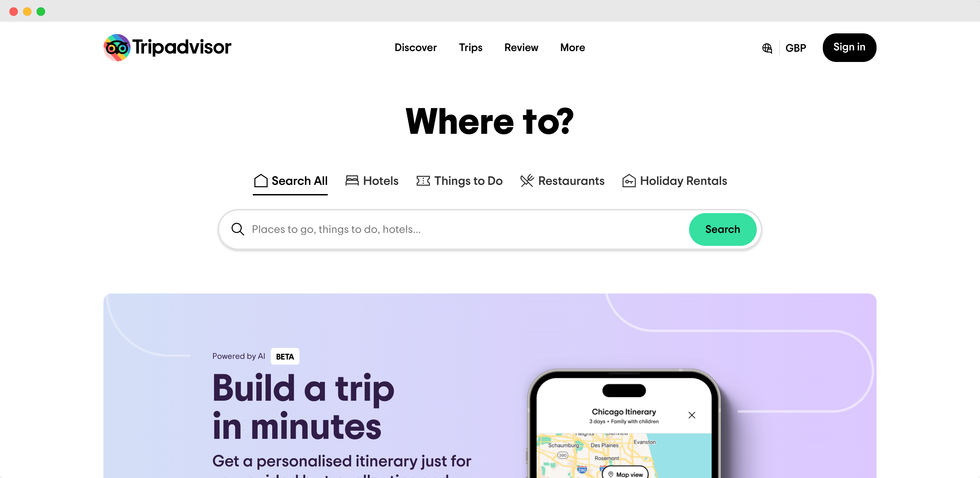This screenshot has width=980, height=478.
Task: Open the More menu item
Action: (572, 48)
